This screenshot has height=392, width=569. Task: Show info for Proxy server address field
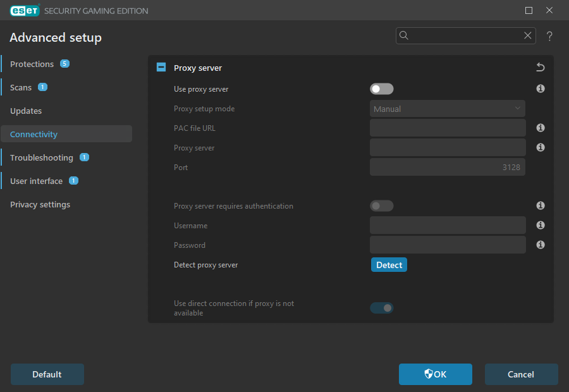[x=541, y=147]
